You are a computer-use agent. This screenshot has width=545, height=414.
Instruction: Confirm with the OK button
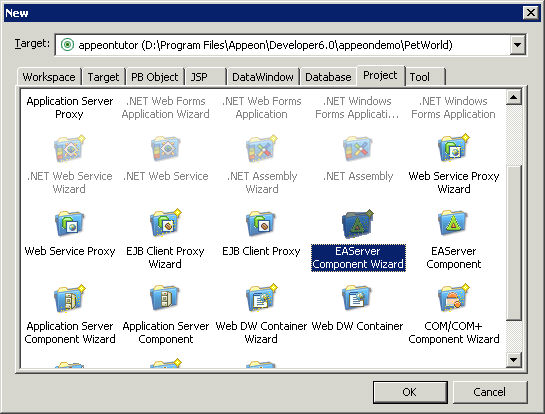pos(410,392)
